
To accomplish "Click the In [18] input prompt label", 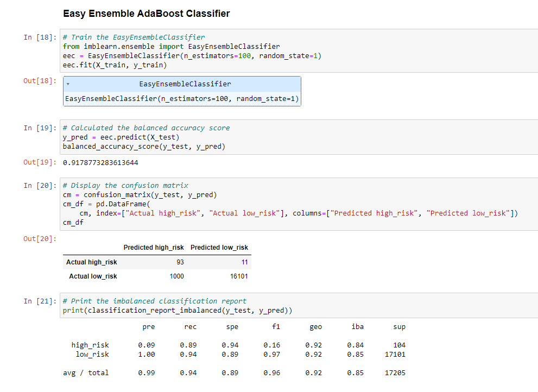I will tap(40, 37).
